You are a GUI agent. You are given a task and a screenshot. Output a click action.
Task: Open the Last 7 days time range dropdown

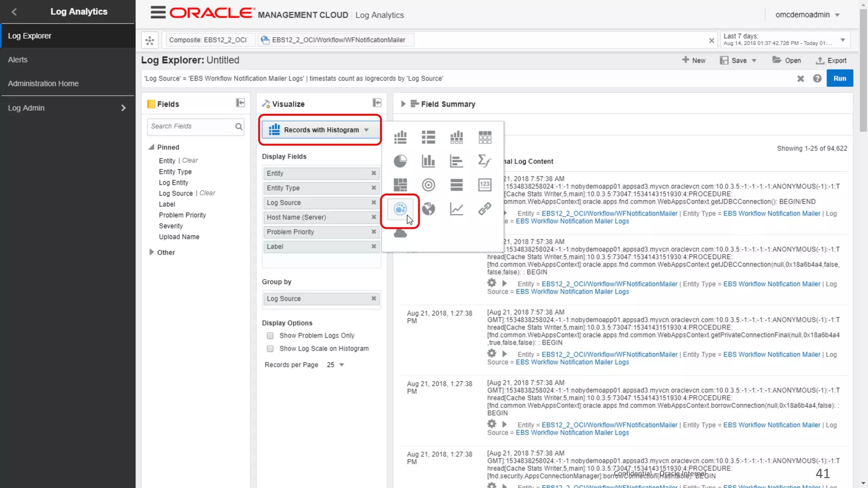coord(843,40)
